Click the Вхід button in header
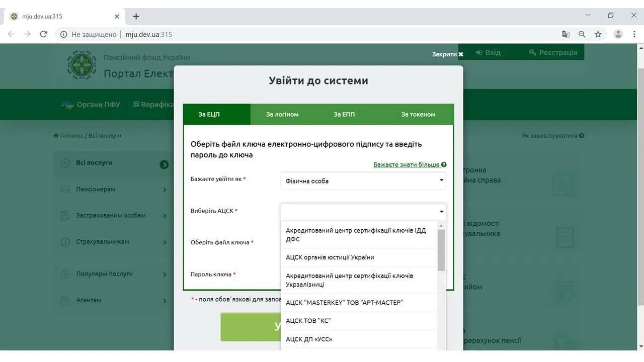This screenshot has height=362, width=644. coord(488,52)
